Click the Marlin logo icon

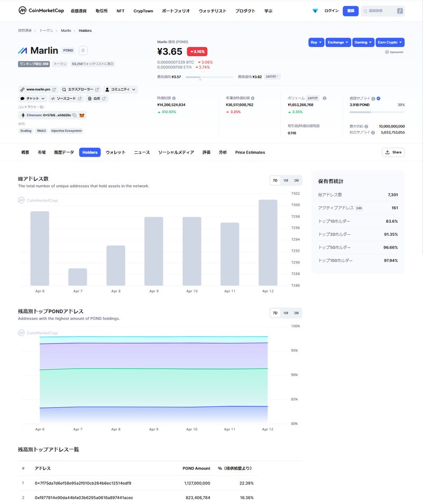tap(23, 50)
